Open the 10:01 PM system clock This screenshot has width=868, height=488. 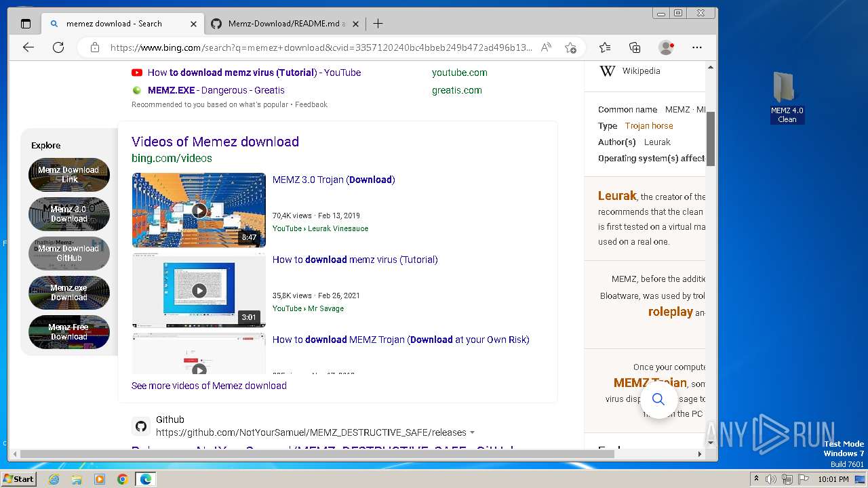pos(833,479)
